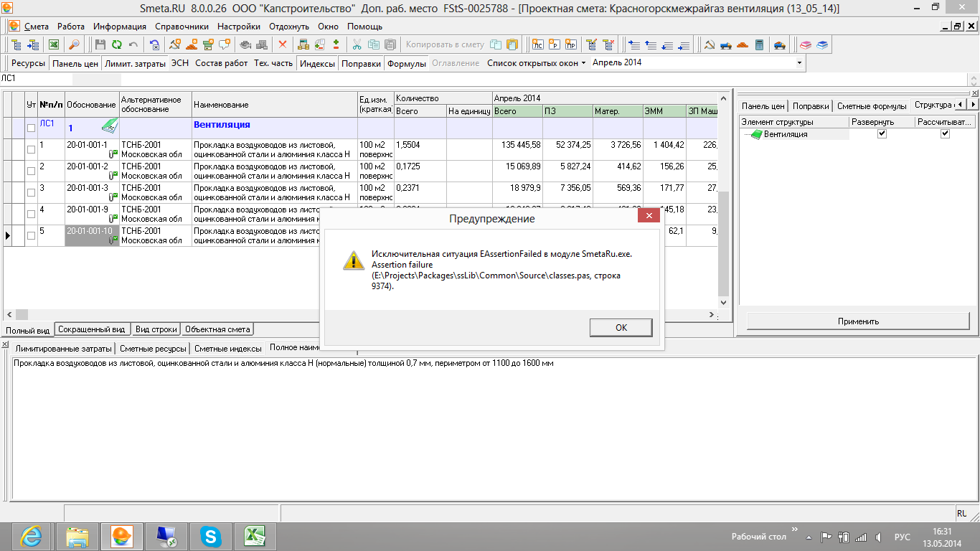
Task: Tick the checkbox for row 4
Action: click(31, 215)
